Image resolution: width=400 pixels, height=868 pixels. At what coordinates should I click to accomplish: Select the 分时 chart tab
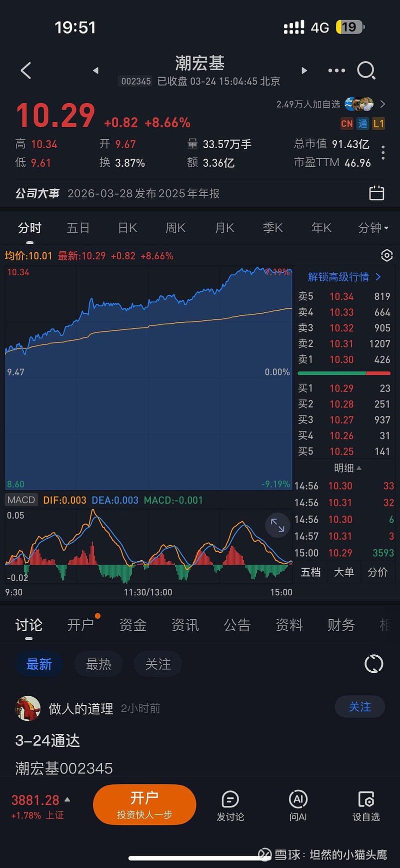pos(29,228)
